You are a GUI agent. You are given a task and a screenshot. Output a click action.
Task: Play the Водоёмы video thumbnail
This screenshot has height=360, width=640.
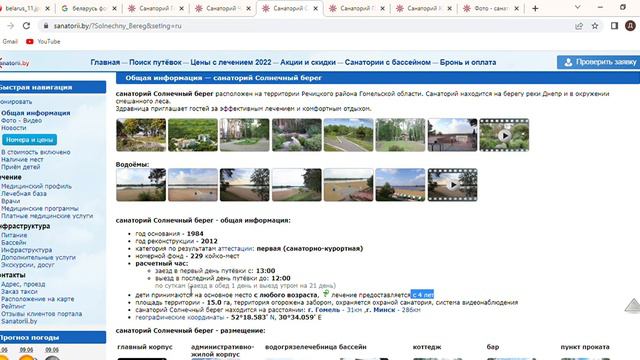(452, 185)
